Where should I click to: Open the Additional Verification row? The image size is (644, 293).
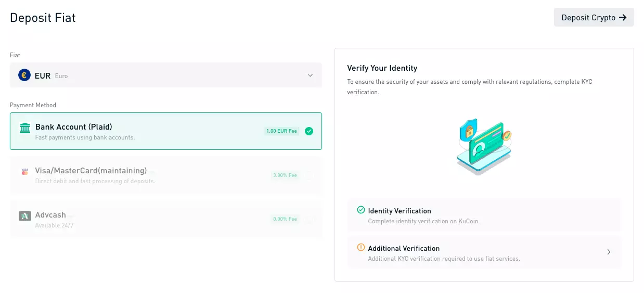point(484,252)
